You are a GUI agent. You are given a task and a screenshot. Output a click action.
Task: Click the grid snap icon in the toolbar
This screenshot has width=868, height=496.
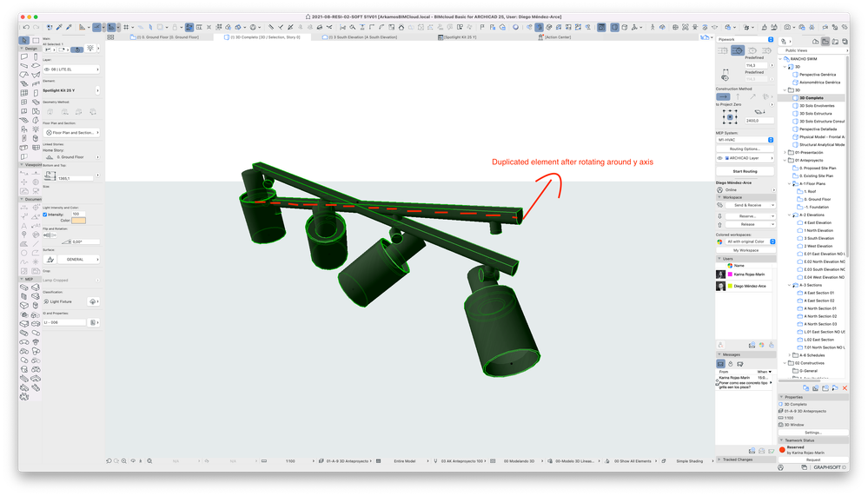[x=126, y=27]
